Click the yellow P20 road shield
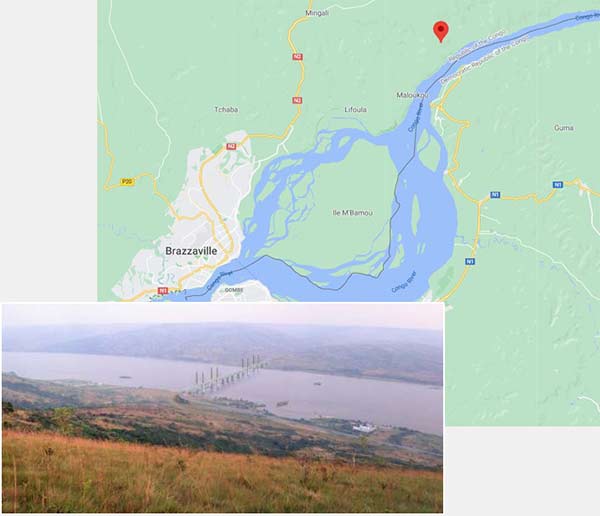600x516 pixels. [127, 181]
